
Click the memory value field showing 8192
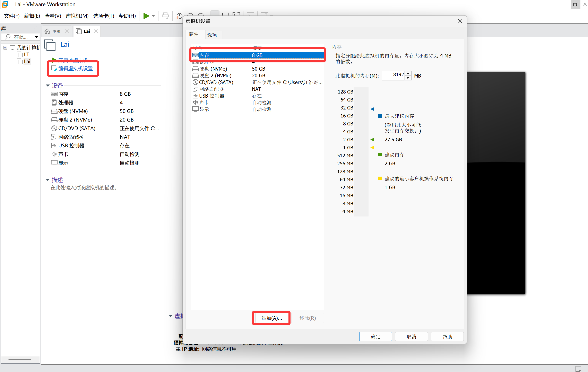pos(393,76)
